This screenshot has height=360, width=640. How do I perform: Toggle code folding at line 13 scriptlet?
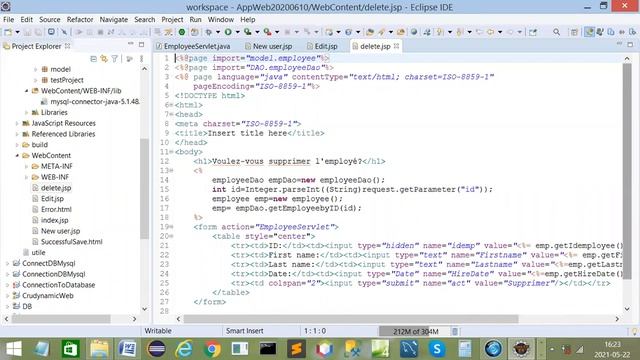(171, 171)
